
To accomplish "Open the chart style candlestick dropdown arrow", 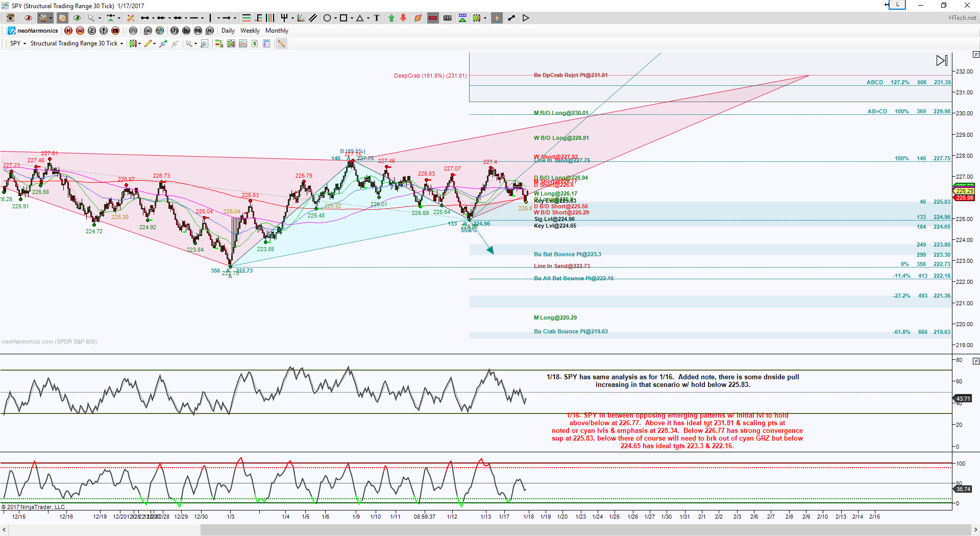I will (x=139, y=43).
